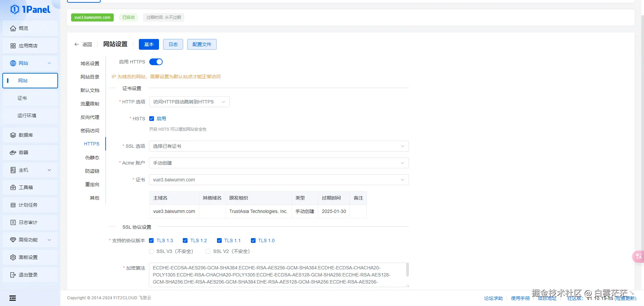Open the 伪静态 settings section
Image resolution: width=644 pixels, height=306 pixels.
point(92,158)
